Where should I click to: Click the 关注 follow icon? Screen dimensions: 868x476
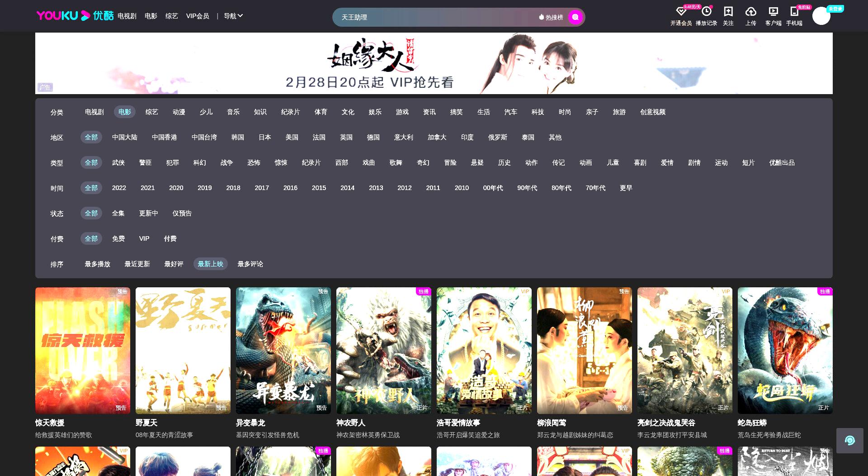click(x=728, y=11)
